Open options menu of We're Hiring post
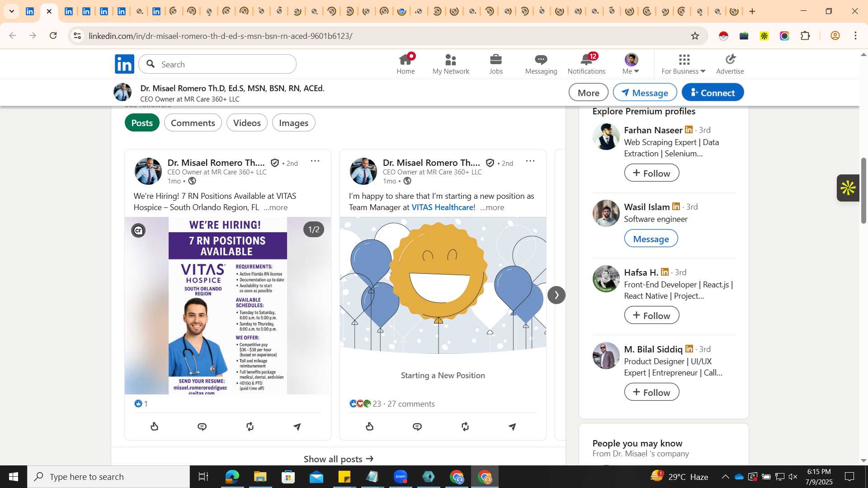 pos(315,161)
